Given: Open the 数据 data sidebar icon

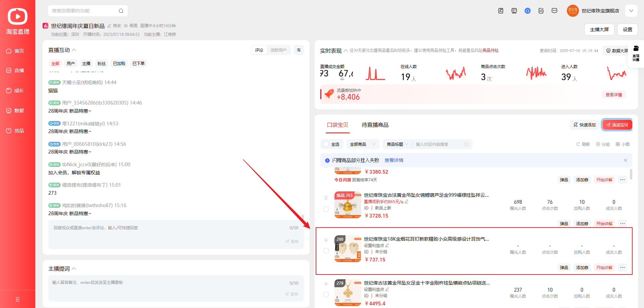Looking at the screenshot, I should point(9,111).
